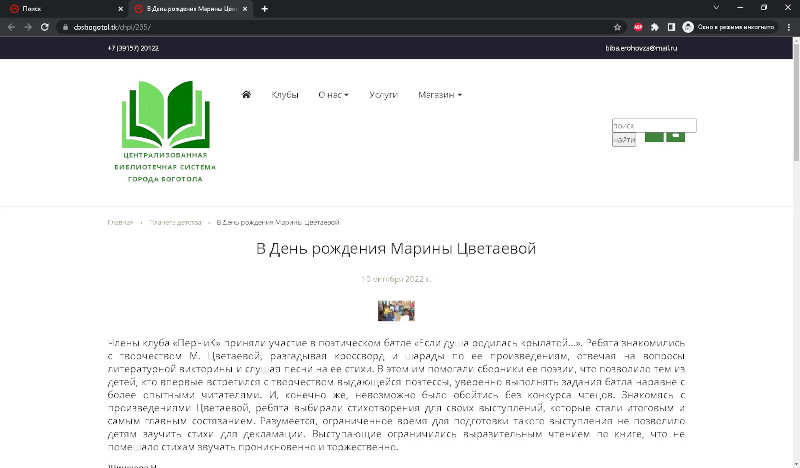Click the first green button beside Найти
Screen dimensions: 800x468
[654, 137]
